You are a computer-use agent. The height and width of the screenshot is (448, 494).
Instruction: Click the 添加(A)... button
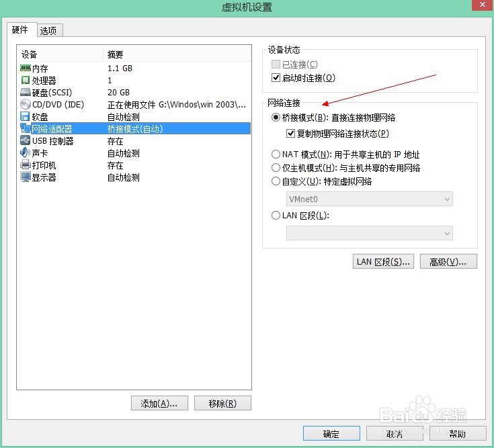pyautogui.click(x=159, y=403)
